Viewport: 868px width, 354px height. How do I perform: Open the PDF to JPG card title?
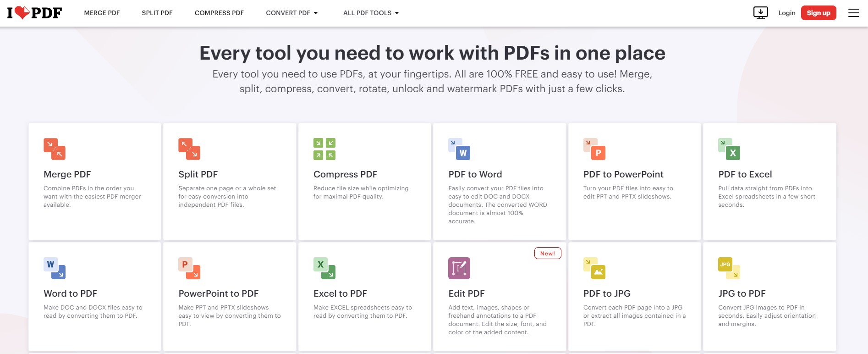tap(607, 293)
